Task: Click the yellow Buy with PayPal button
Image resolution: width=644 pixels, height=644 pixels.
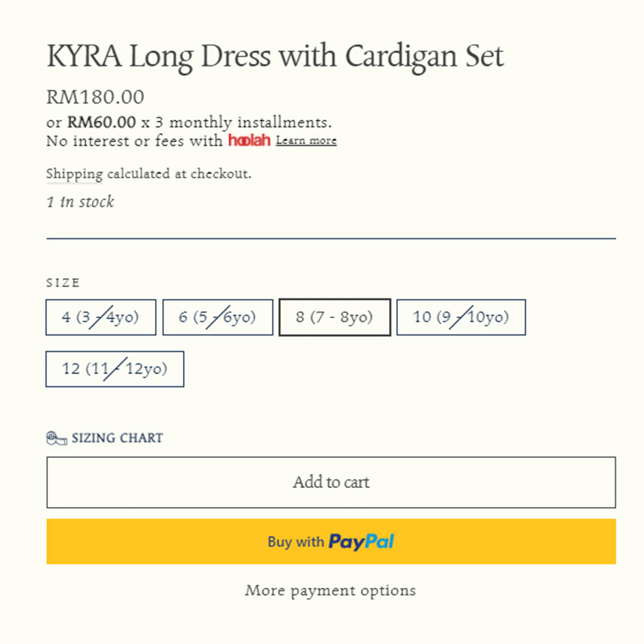Action: click(x=331, y=542)
